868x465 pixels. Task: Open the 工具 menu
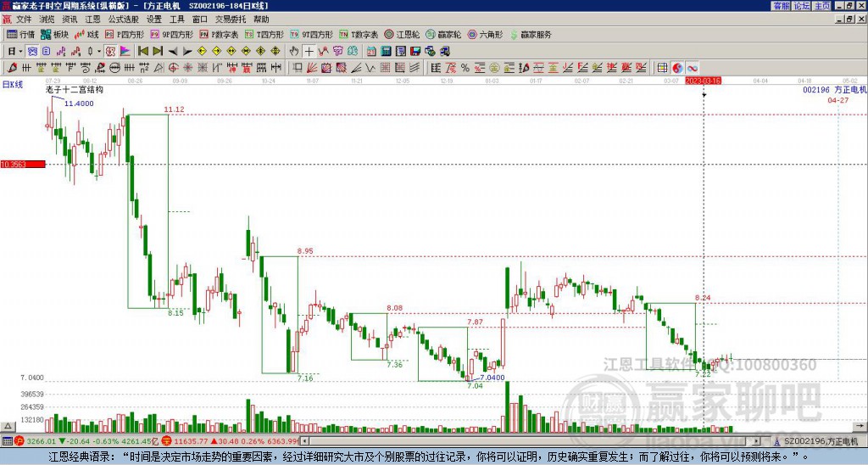[x=176, y=20]
